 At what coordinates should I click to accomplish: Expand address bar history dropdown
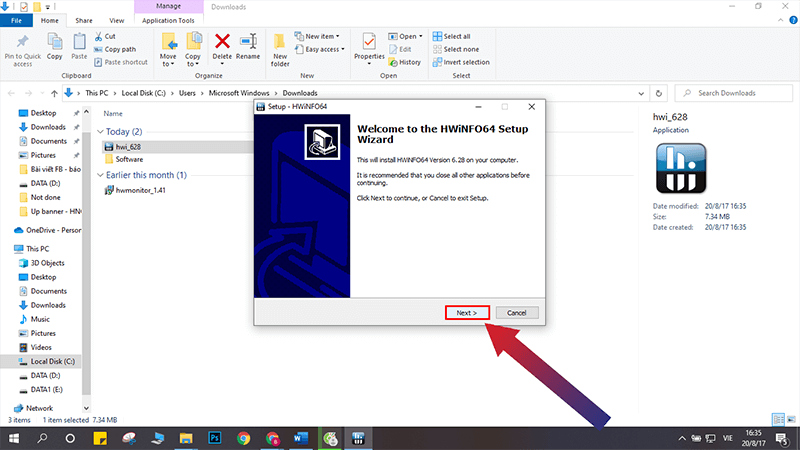(x=641, y=93)
